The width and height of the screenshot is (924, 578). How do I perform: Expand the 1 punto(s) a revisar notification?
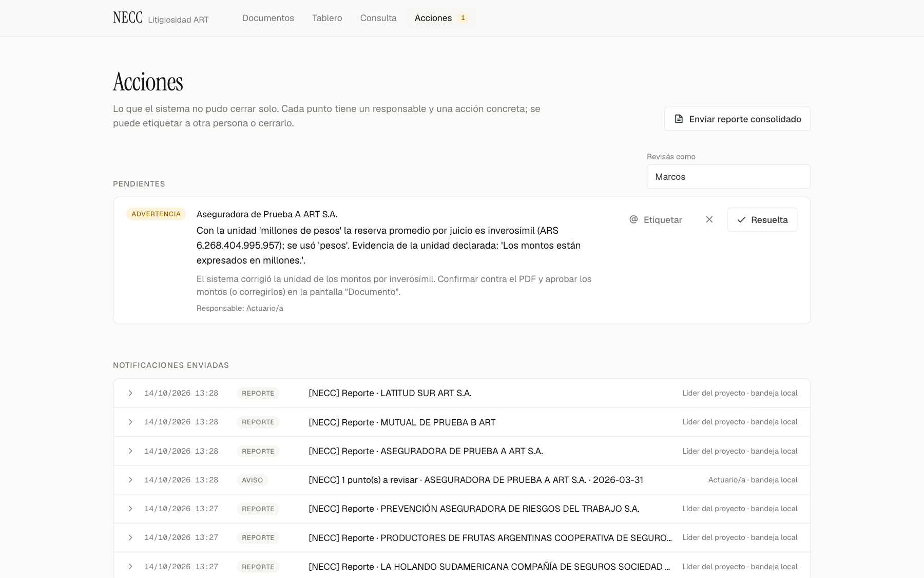462,480
